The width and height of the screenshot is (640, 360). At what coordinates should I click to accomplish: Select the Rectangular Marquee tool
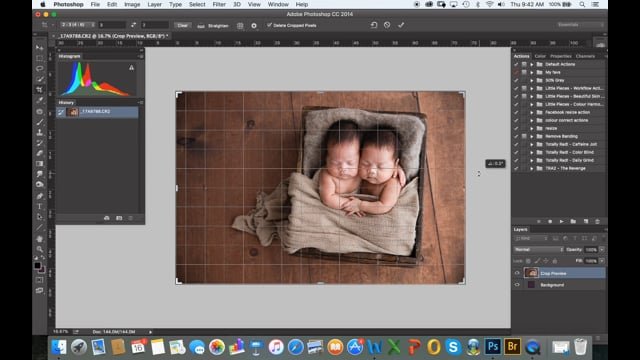(40, 58)
